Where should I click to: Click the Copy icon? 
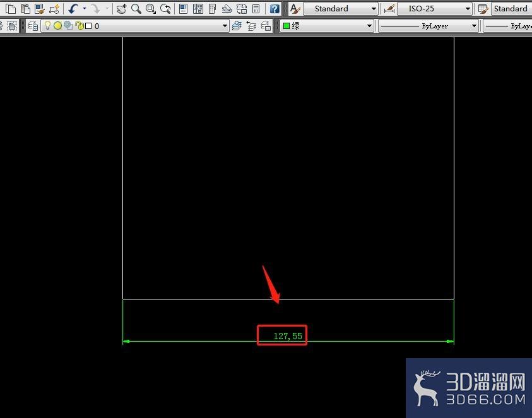[x=11, y=8]
